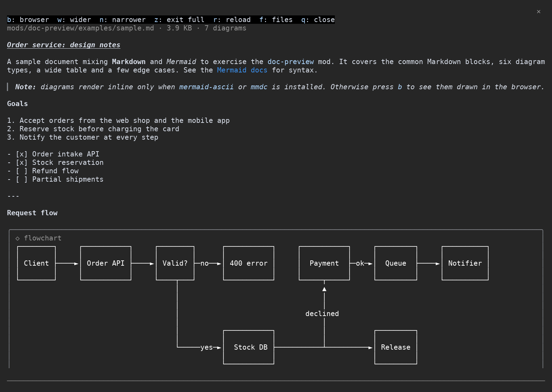This screenshot has height=392, width=552.
Task: Click the 'no' edge label
Action: pyautogui.click(x=205, y=263)
